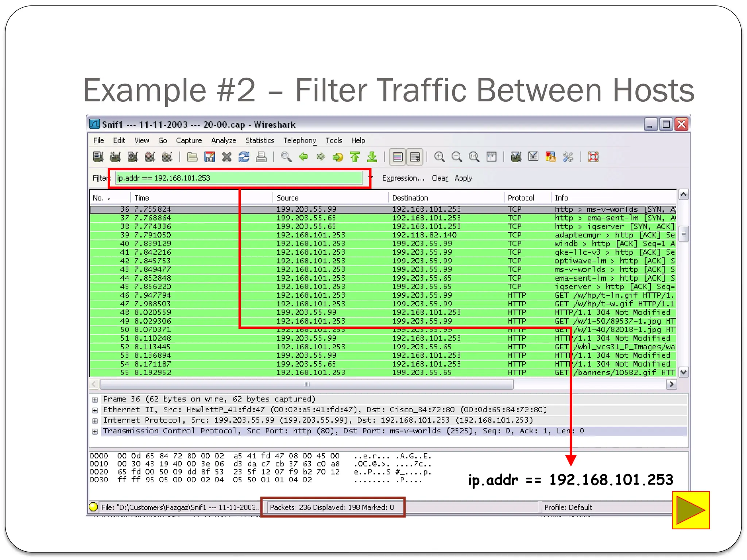This screenshot has width=747, height=560.
Task: Go forward in packet history arrow
Action: coord(321,157)
